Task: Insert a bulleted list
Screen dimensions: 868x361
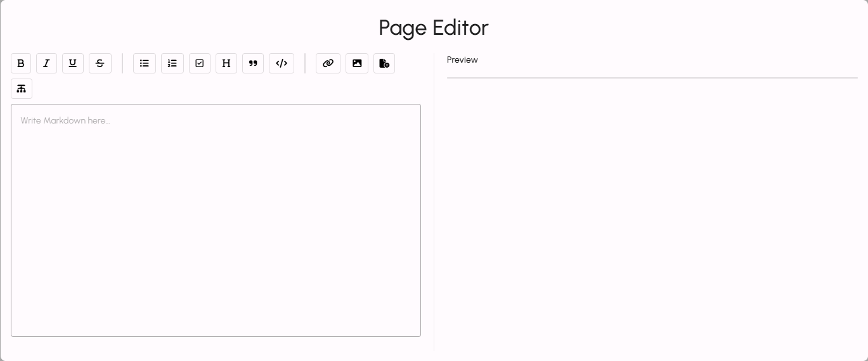Action: (x=145, y=63)
